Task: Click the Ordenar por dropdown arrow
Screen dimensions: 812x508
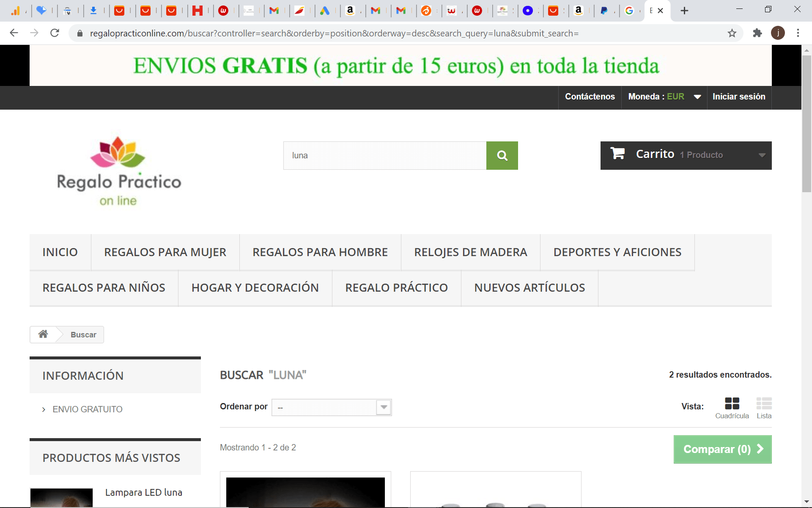Action: (x=384, y=407)
